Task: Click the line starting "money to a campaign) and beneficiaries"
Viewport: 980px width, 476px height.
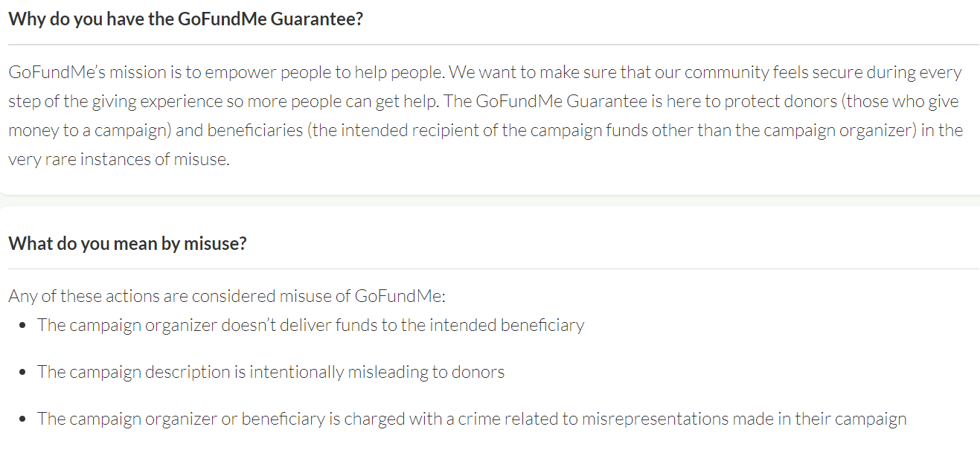Action: click(486, 130)
